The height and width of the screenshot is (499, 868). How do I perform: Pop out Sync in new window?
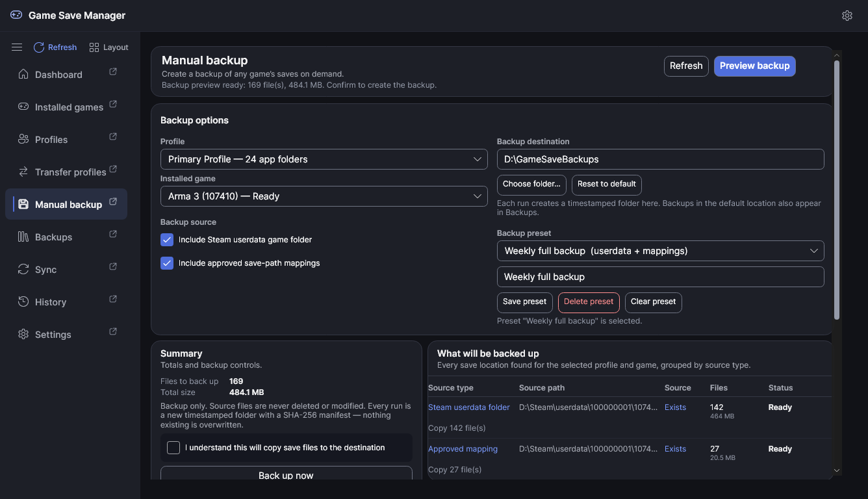coord(113,266)
